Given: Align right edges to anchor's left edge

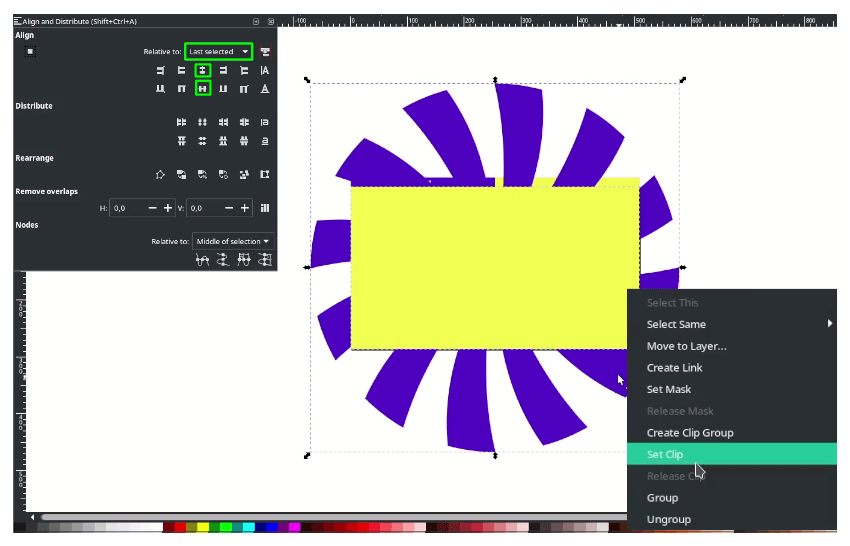Looking at the screenshot, I should [x=160, y=70].
